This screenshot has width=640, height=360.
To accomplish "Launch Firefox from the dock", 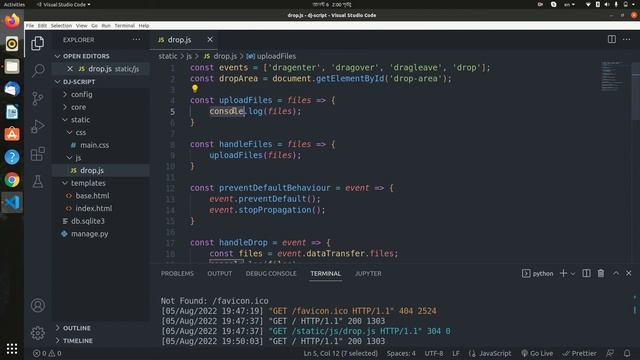I will (x=12, y=21).
